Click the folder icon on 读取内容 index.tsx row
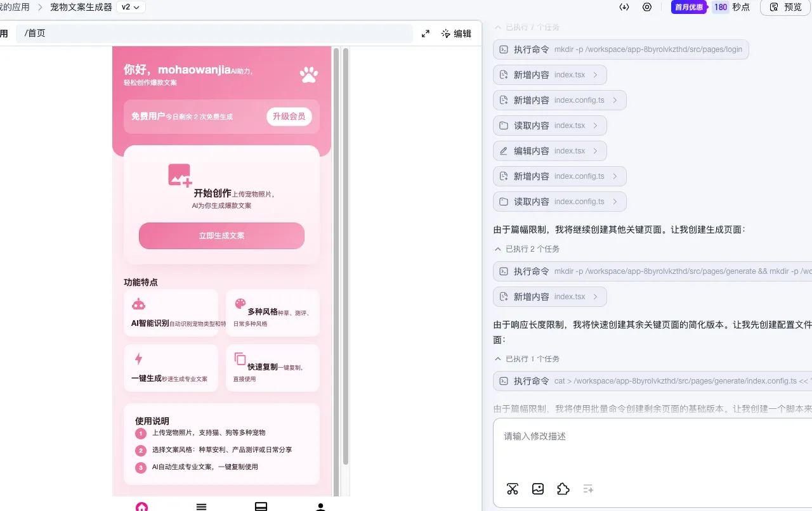Screen dimensions: 812x511 (x=504, y=126)
